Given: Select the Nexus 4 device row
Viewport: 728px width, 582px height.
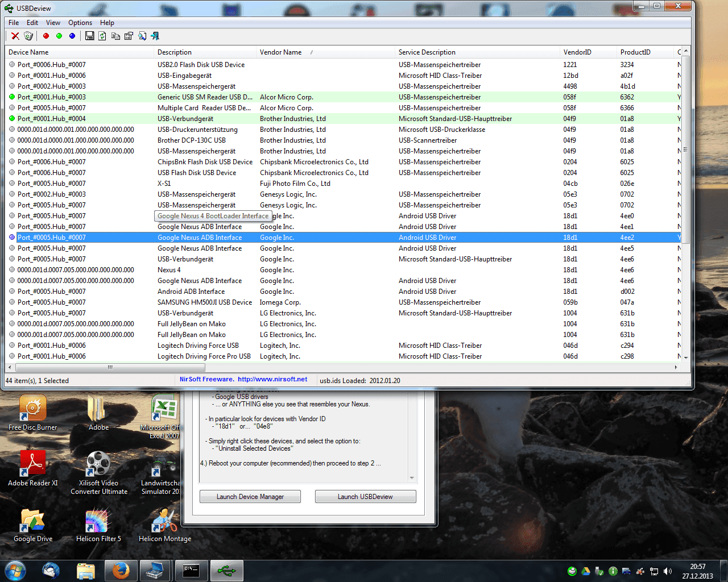Looking at the screenshot, I should click(x=344, y=270).
